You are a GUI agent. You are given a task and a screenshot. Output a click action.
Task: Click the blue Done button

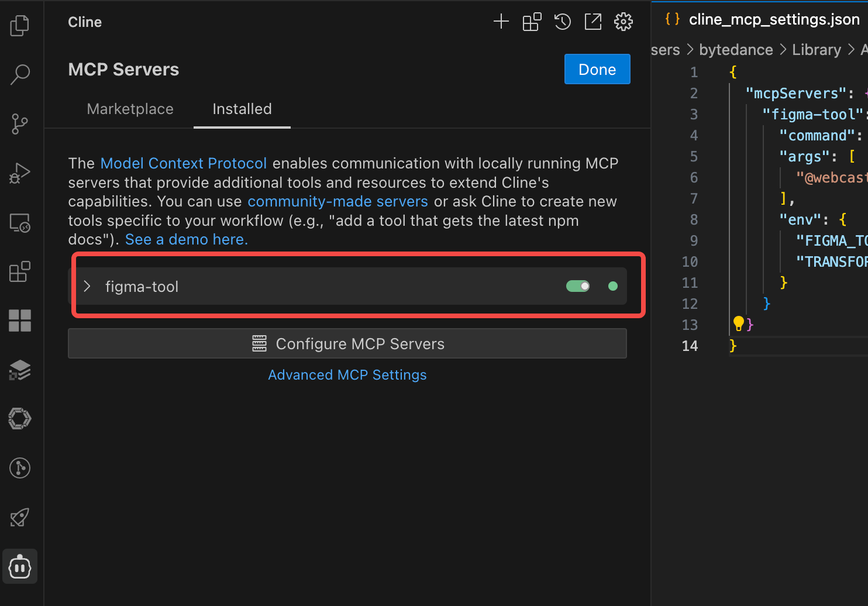(x=597, y=70)
